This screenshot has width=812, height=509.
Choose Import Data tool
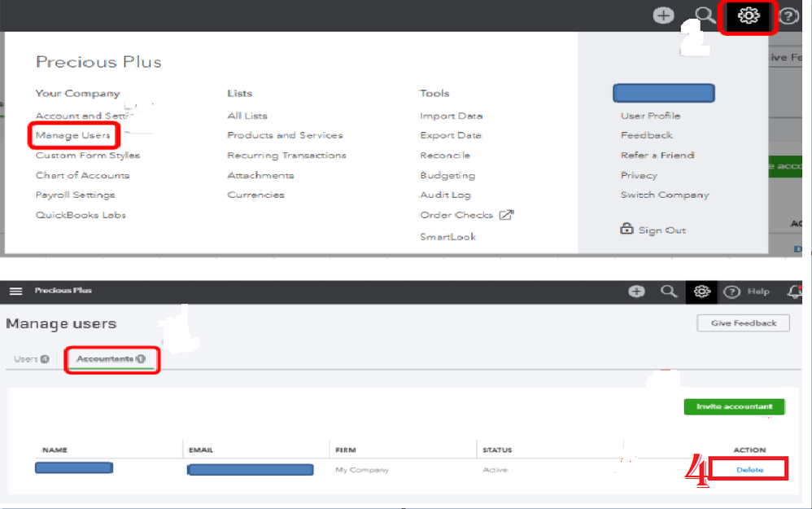point(451,116)
